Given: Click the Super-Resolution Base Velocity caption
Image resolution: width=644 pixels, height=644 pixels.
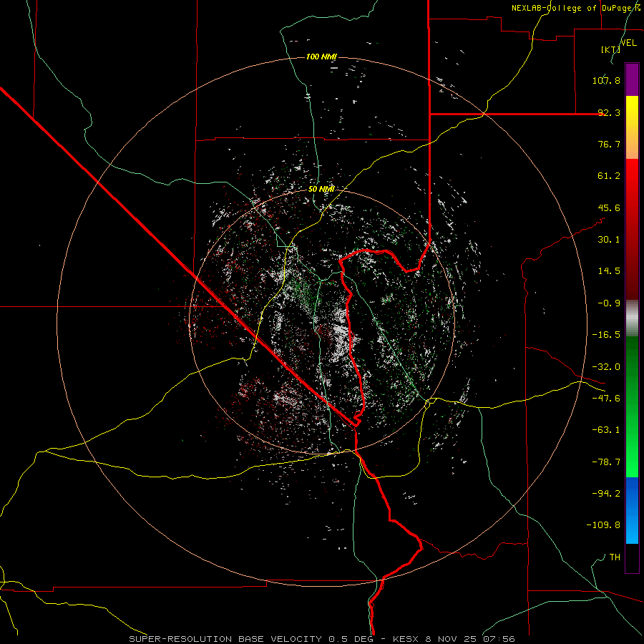Looking at the screenshot, I should click(321, 639).
